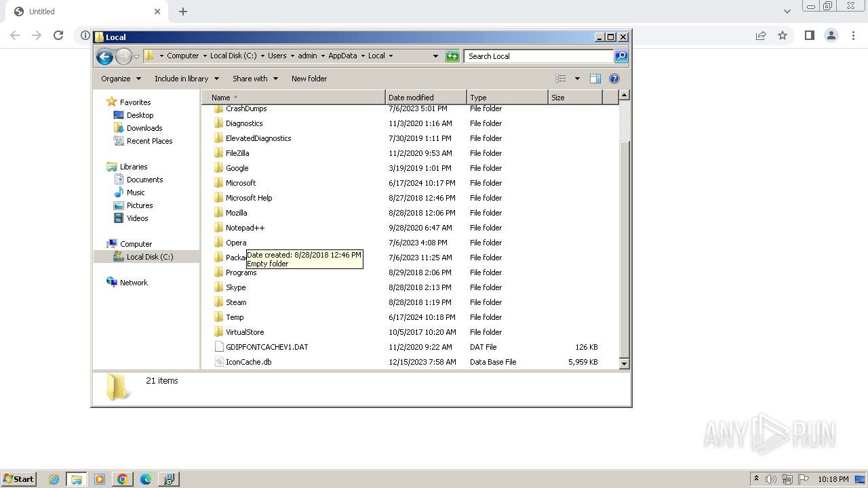Select the Microsoft Help folder
Image resolution: width=868 pixels, height=488 pixels.
pos(249,198)
